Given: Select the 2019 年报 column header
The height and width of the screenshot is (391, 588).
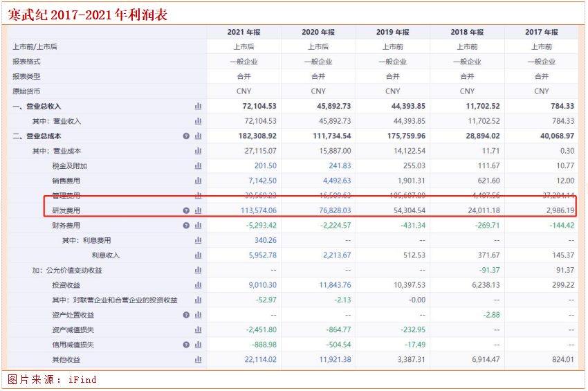Looking at the screenshot, I should pos(392,32).
